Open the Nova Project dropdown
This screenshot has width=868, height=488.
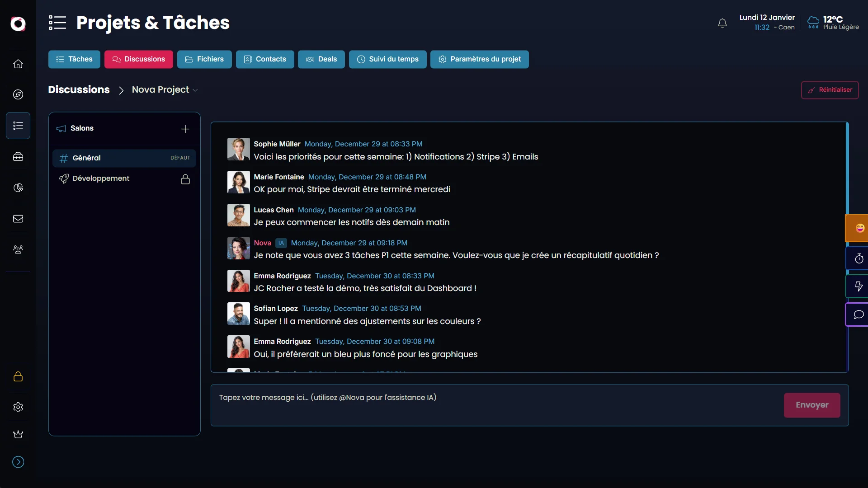coord(165,90)
